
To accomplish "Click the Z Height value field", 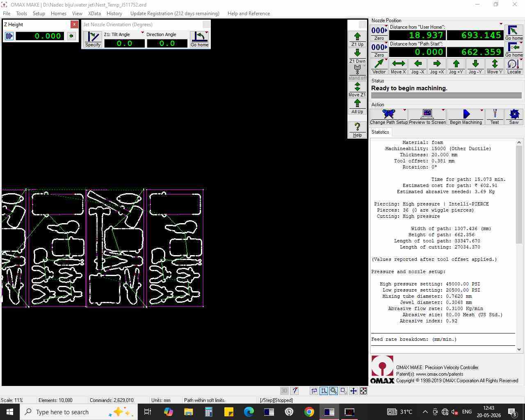I will [x=40, y=36].
